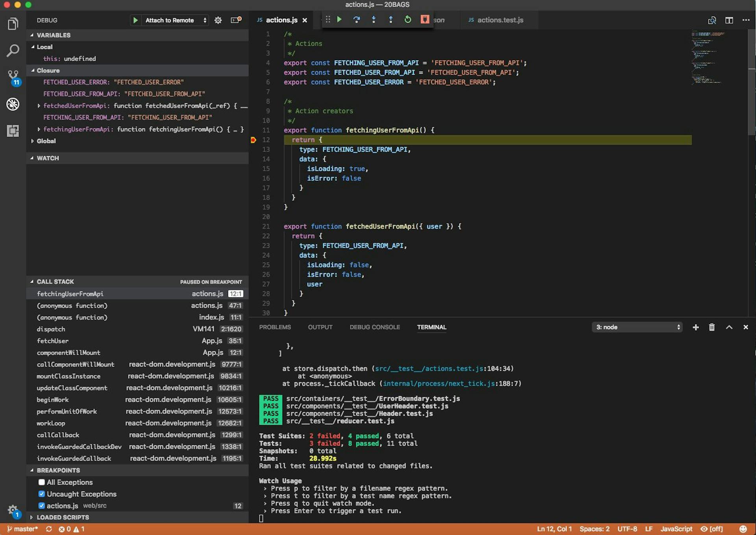Open the actions.test.js editor tab

coord(499,20)
